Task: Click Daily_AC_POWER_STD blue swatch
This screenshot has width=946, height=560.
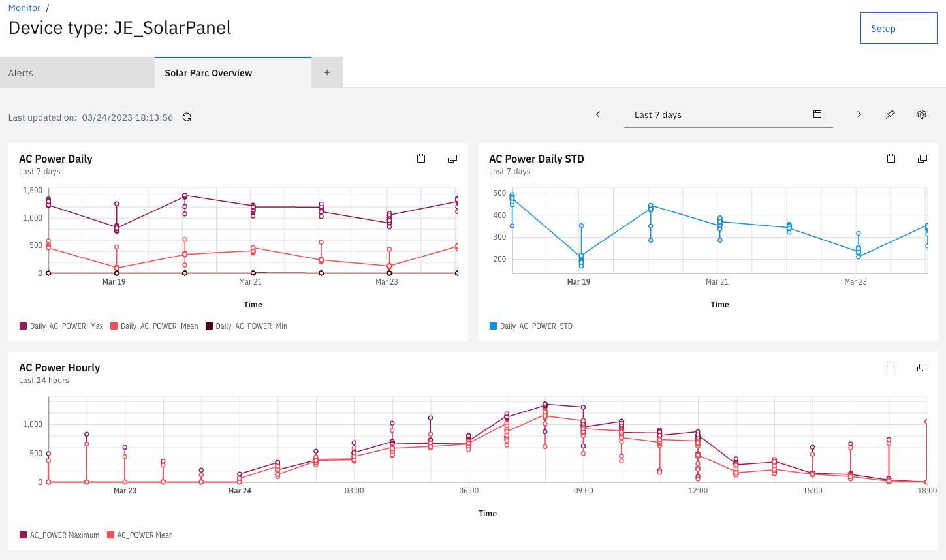Action: click(x=494, y=326)
